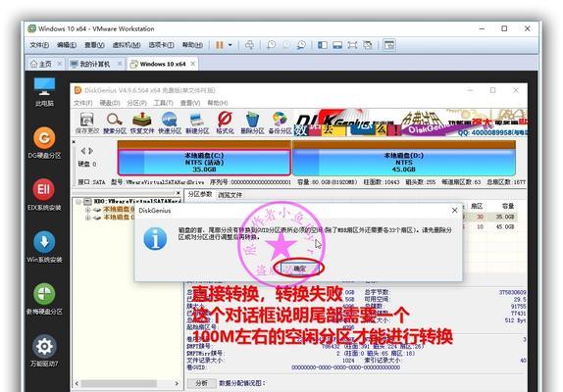The height and width of the screenshot is (392, 563).
Task: Open the VMware 编辑 menu
Action: [x=67, y=45]
